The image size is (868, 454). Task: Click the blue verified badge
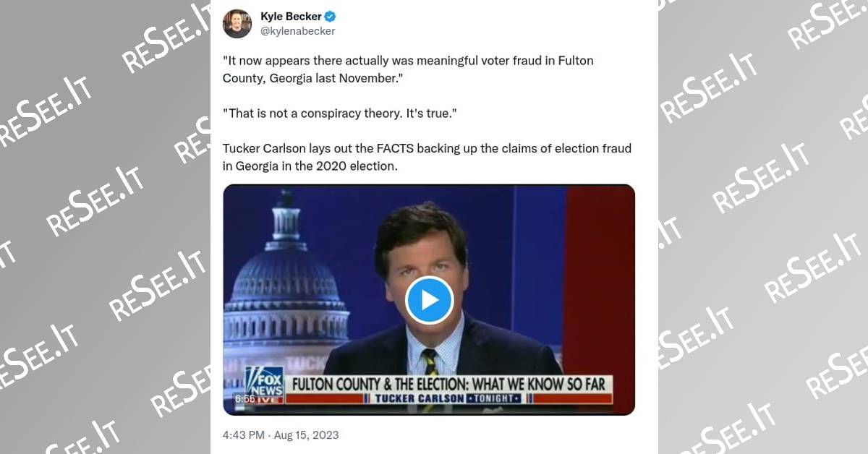coord(330,17)
